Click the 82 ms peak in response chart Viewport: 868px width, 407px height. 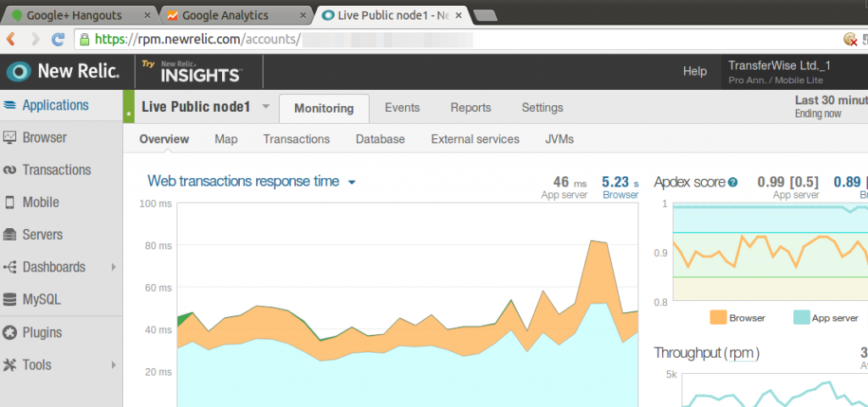click(593, 241)
